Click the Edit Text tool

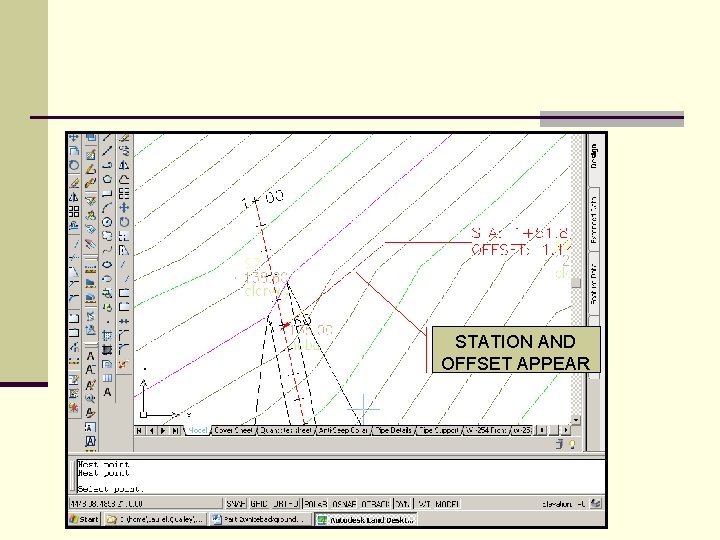90,385
